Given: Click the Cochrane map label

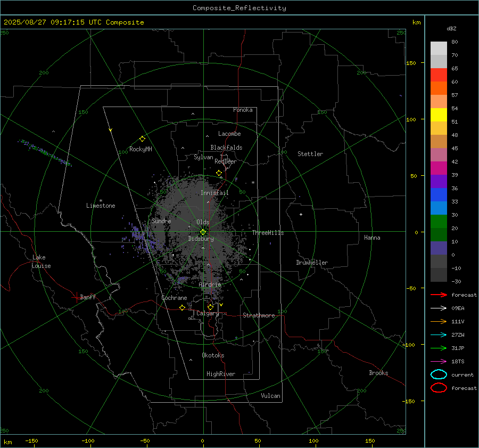Looking at the screenshot, I should 174,298.
